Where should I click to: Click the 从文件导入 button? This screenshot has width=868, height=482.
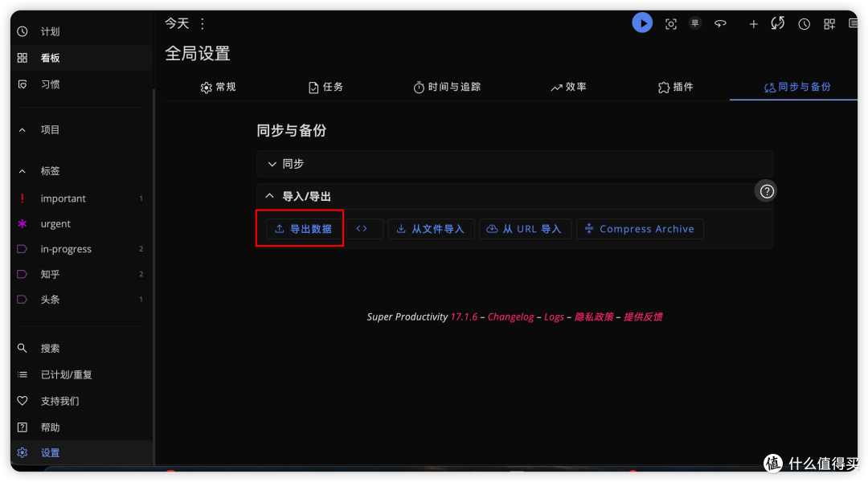pos(431,229)
